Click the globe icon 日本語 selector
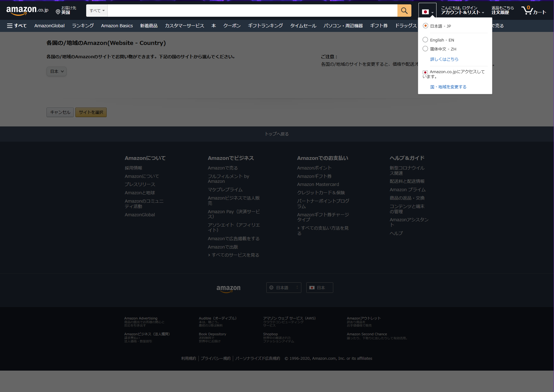The image size is (554, 392). click(x=284, y=288)
